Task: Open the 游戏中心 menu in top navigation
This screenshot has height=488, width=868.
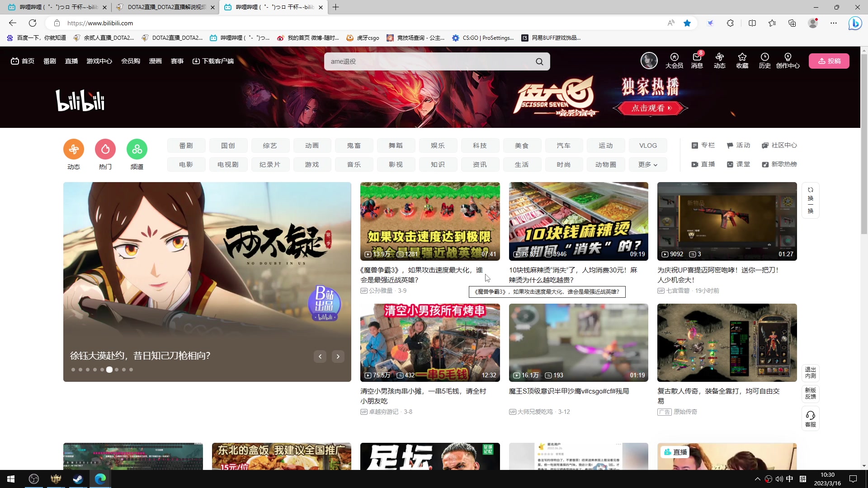Action: point(99,61)
